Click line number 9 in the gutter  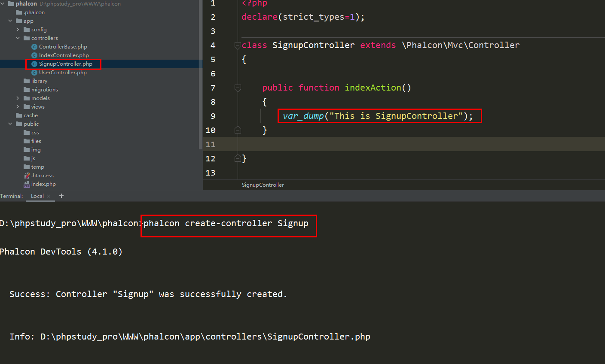point(213,116)
